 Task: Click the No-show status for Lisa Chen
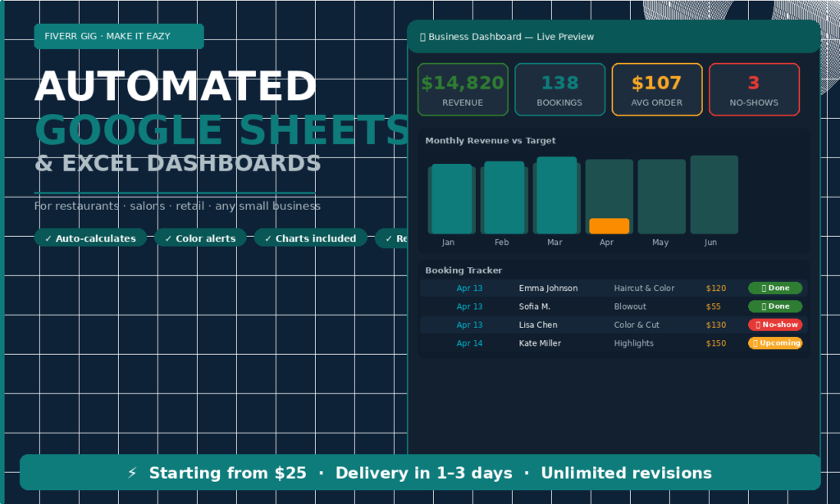pos(775,325)
